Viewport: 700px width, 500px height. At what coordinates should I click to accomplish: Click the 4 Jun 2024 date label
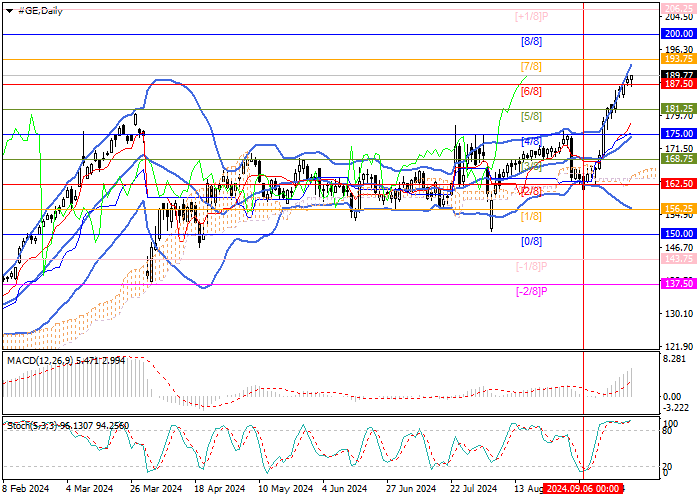click(345, 489)
